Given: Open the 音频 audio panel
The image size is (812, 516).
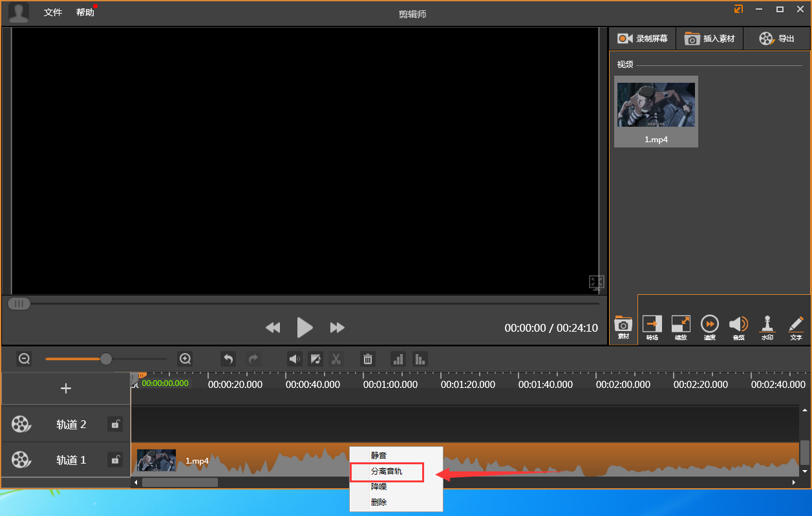Looking at the screenshot, I should pyautogui.click(x=738, y=327).
